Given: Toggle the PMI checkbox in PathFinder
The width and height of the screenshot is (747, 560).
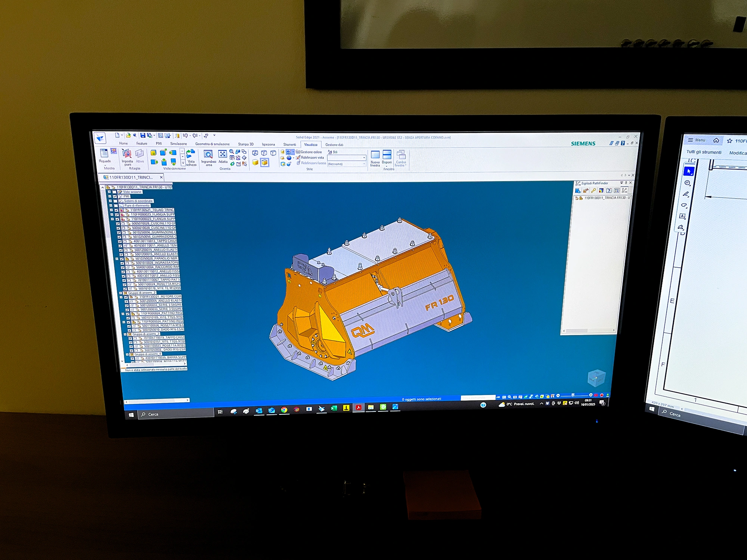Looking at the screenshot, I should pos(115,196).
